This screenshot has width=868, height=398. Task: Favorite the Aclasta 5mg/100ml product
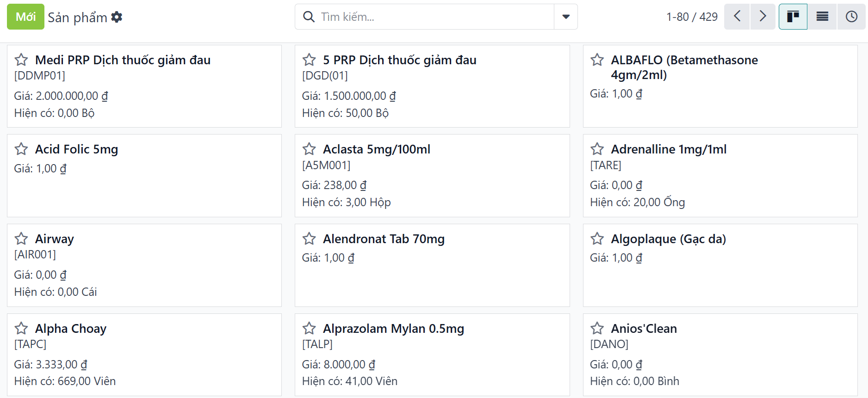[309, 149]
